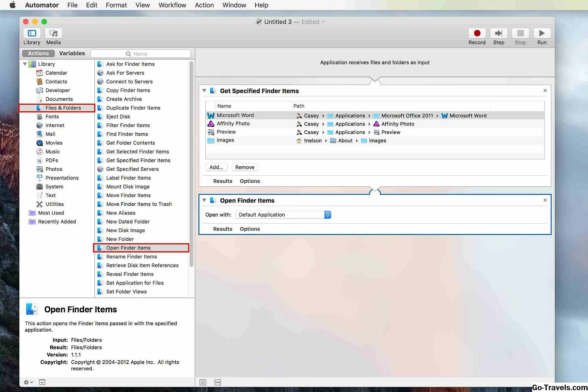The width and height of the screenshot is (588, 392).
Task: Show the workflow log view icon
Action: [203, 382]
